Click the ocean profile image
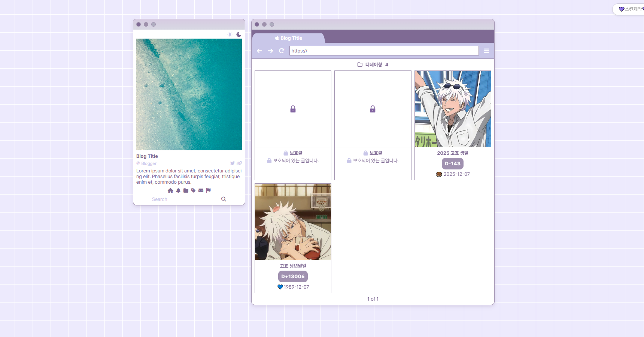Screen dimensions: 644x337 pyautogui.click(x=189, y=94)
